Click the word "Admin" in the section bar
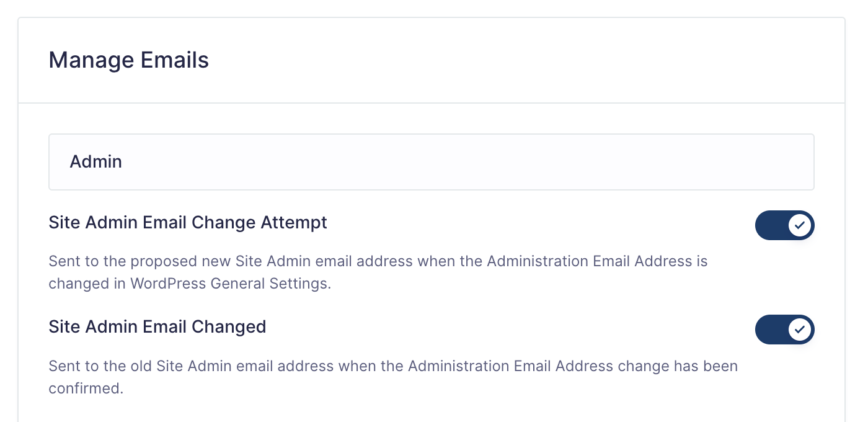The height and width of the screenshot is (422, 868). coord(96,162)
